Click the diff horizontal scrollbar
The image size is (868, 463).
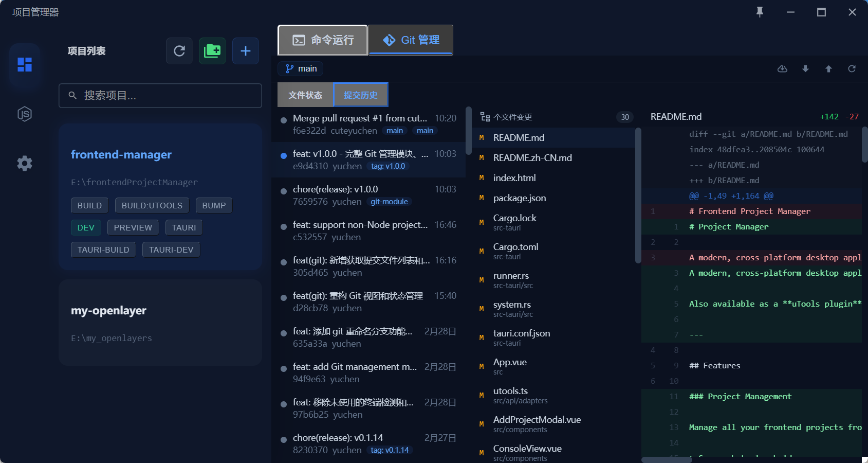pos(667,459)
